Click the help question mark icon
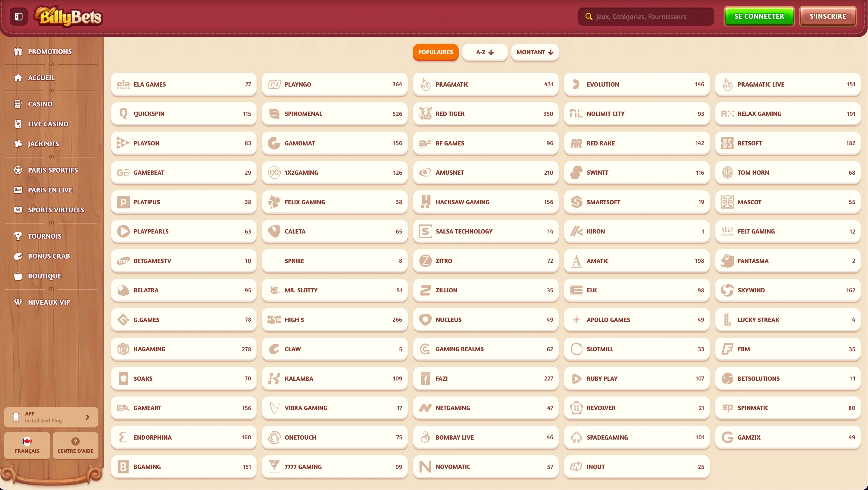Screen dimensions: 868x490 click(x=75, y=441)
